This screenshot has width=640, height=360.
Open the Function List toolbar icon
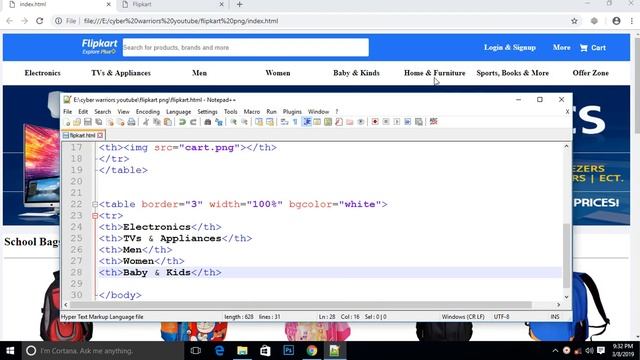click(339, 122)
